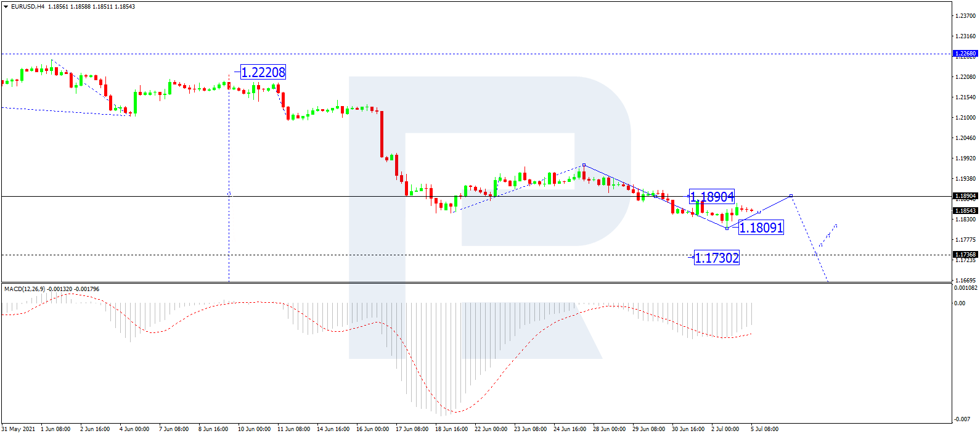
Task: Click the 1.18091 price label
Action: pyautogui.click(x=761, y=228)
